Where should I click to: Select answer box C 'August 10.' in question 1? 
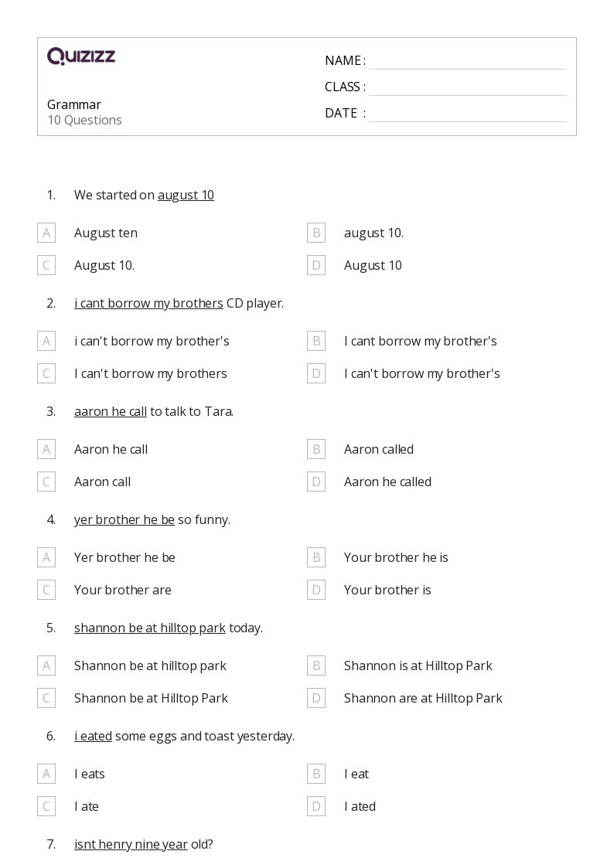46,265
